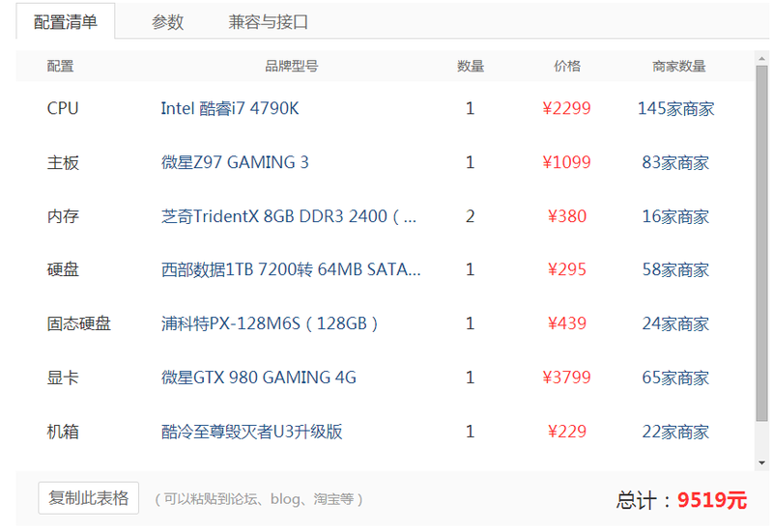This screenshot has width=773, height=532.
Task: View the 22家商家 merchants link
Action: click(x=675, y=432)
